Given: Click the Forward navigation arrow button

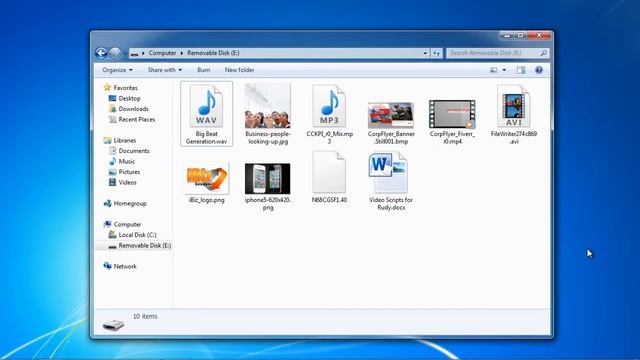Looking at the screenshot, I should [x=116, y=53].
